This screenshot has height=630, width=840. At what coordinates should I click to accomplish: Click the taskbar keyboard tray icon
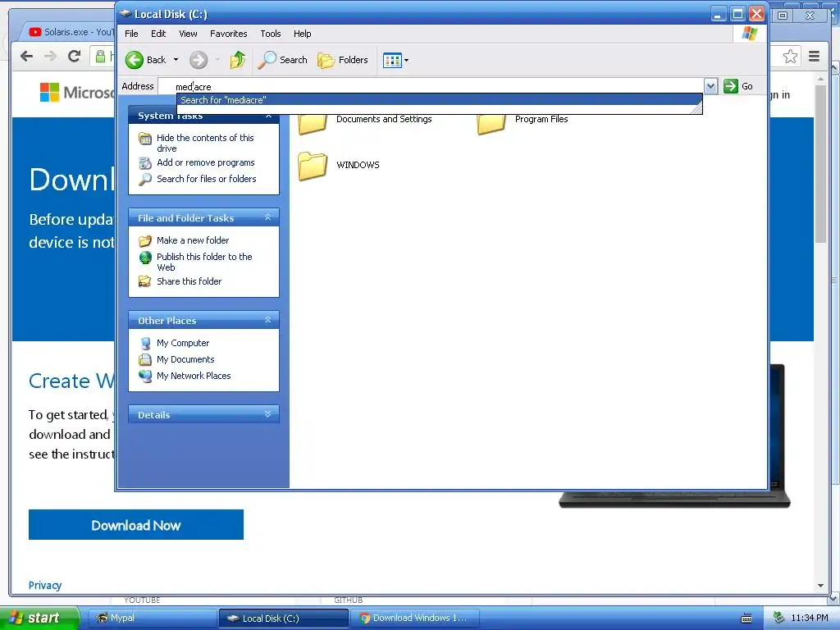click(746, 619)
